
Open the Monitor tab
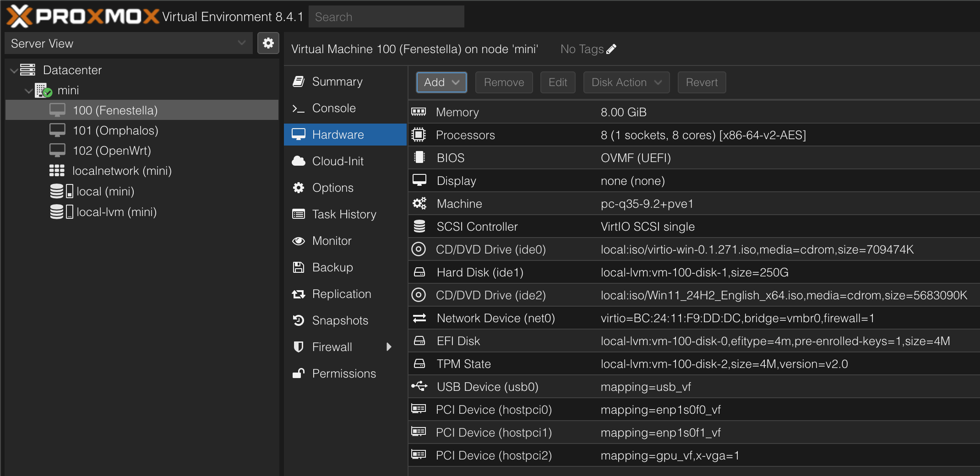(345, 241)
